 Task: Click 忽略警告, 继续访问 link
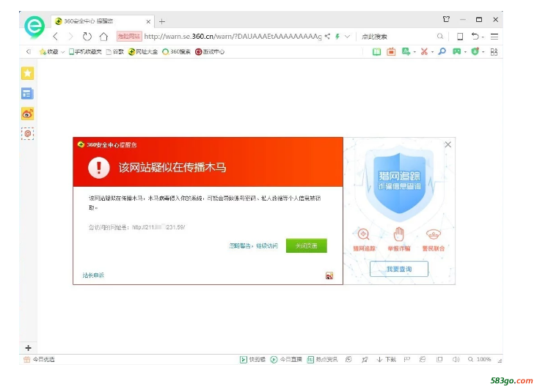pyautogui.click(x=253, y=245)
